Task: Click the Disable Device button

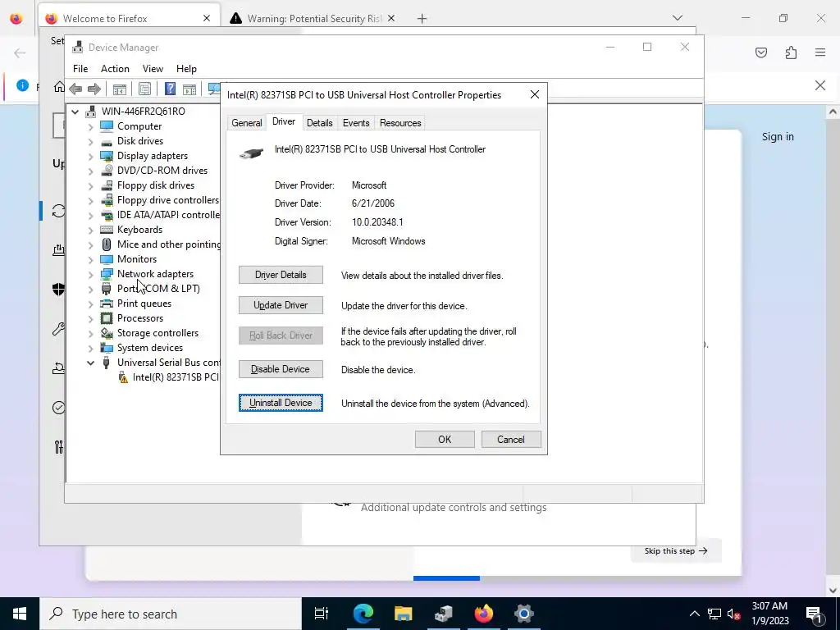Action: pyautogui.click(x=281, y=369)
